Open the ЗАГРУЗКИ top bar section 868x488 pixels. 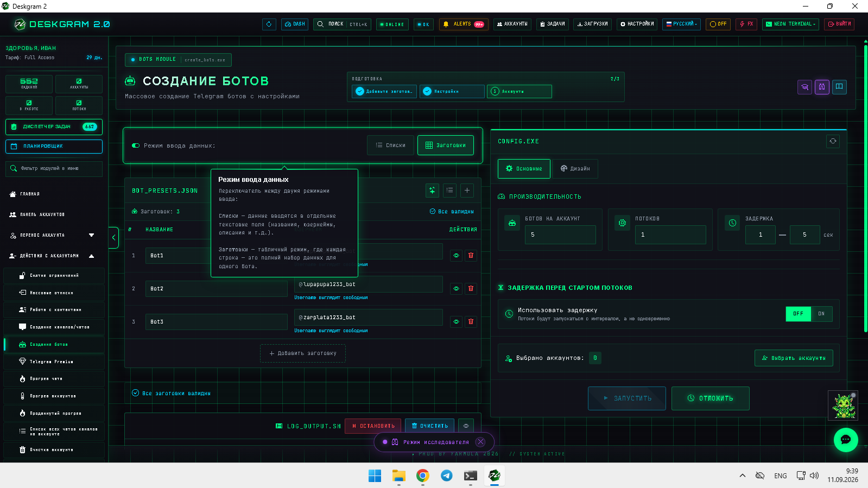[592, 24]
